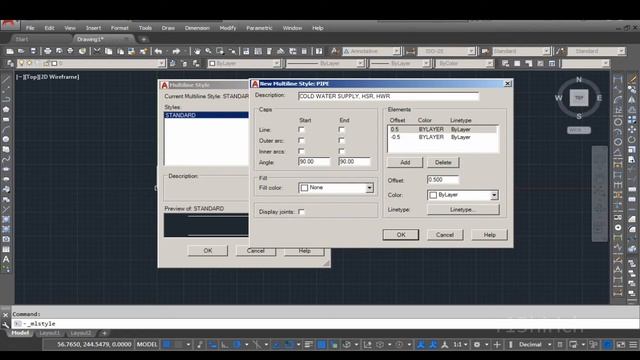640x360 pixels.
Task: Click the Text Style icon beside Annotative
Action: click(334, 51)
